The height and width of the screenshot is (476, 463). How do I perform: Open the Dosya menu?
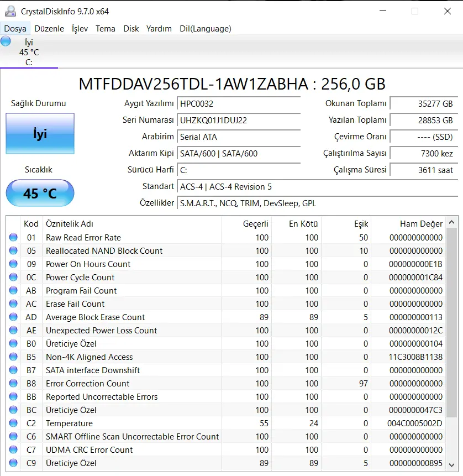[15, 29]
